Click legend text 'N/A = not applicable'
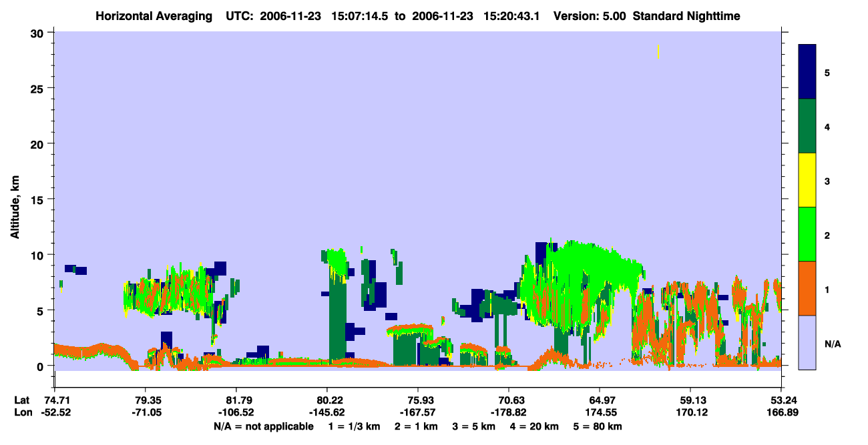Screen dimensions: 868x445 coord(263,426)
